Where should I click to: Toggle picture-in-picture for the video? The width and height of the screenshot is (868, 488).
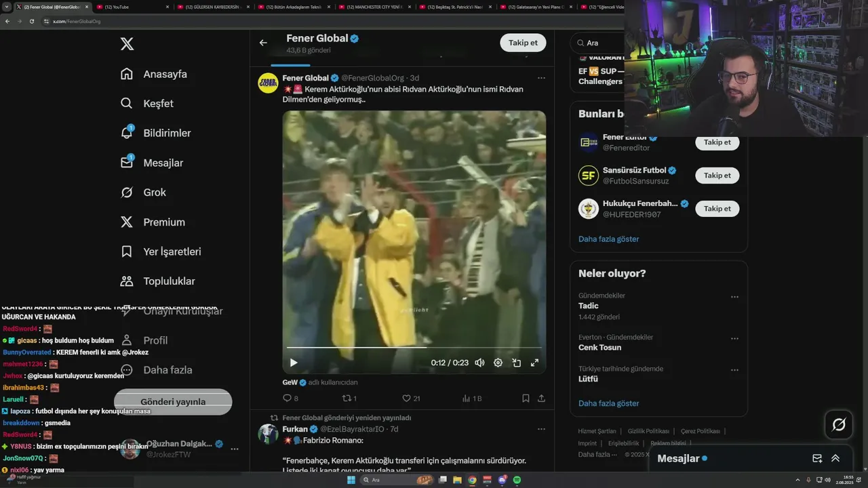click(x=516, y=363)
